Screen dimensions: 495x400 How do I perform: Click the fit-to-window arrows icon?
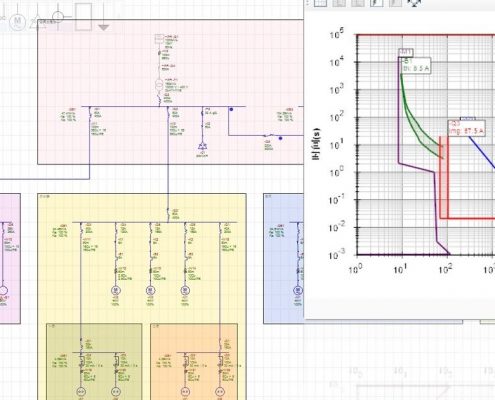tap(414, 3)
